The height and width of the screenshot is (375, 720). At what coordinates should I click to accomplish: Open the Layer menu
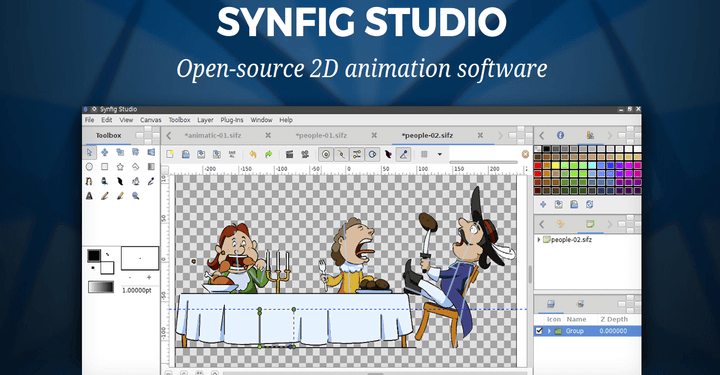click(205, 120)
